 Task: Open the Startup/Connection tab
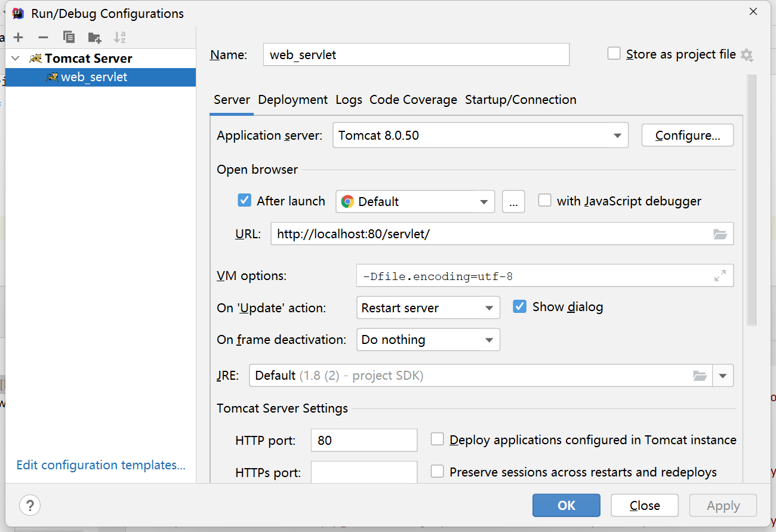point(521,100)
